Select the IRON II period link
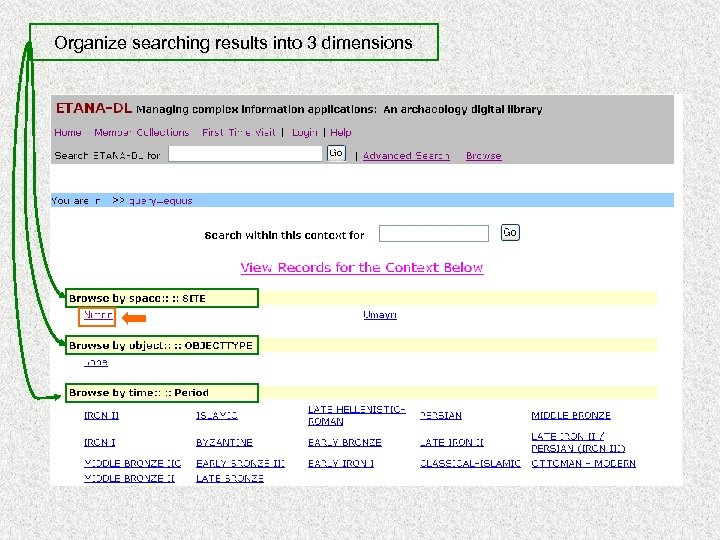Screen dimensions: 720x540 click(101, 415)
